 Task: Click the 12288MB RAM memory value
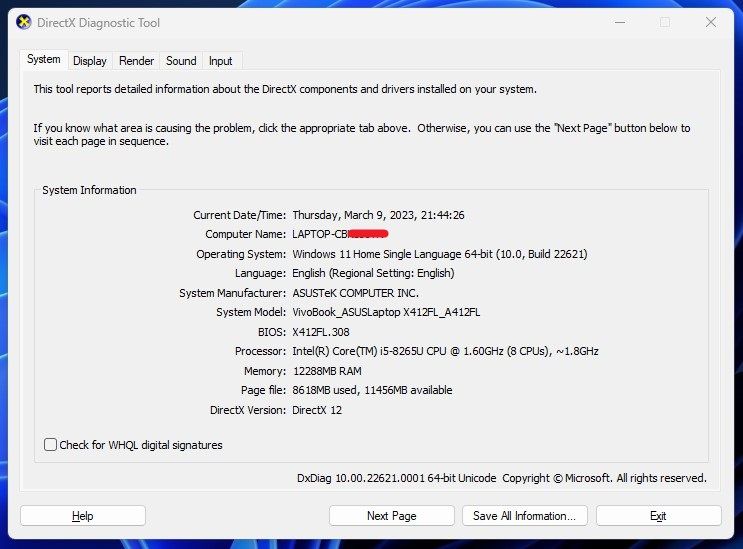pos(327,371)
